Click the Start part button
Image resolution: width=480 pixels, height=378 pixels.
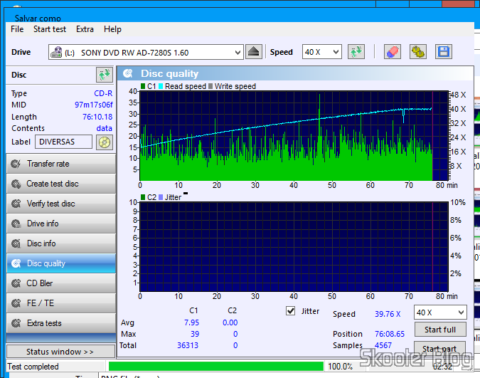[440, 349]
